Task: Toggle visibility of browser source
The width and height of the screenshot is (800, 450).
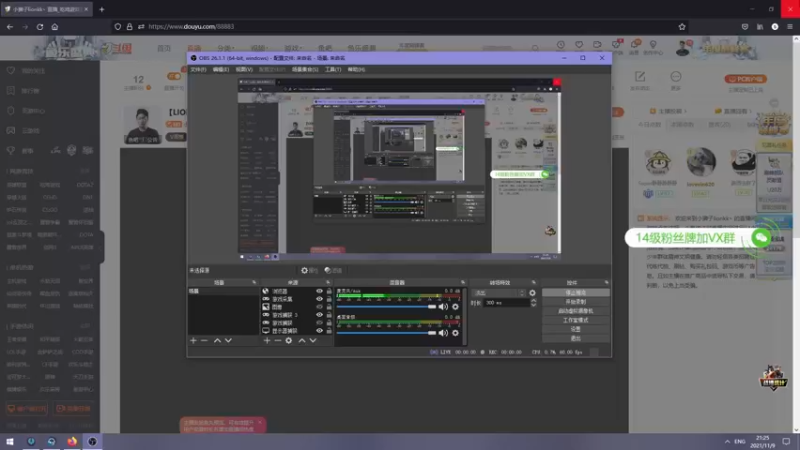Action: [319, 291]
